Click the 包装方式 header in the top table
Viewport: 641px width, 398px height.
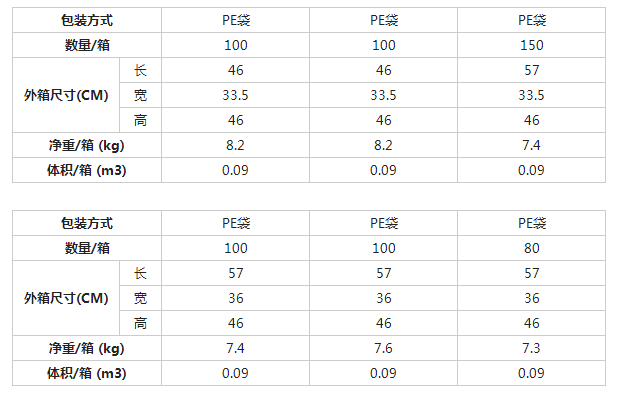click(87, 20)
